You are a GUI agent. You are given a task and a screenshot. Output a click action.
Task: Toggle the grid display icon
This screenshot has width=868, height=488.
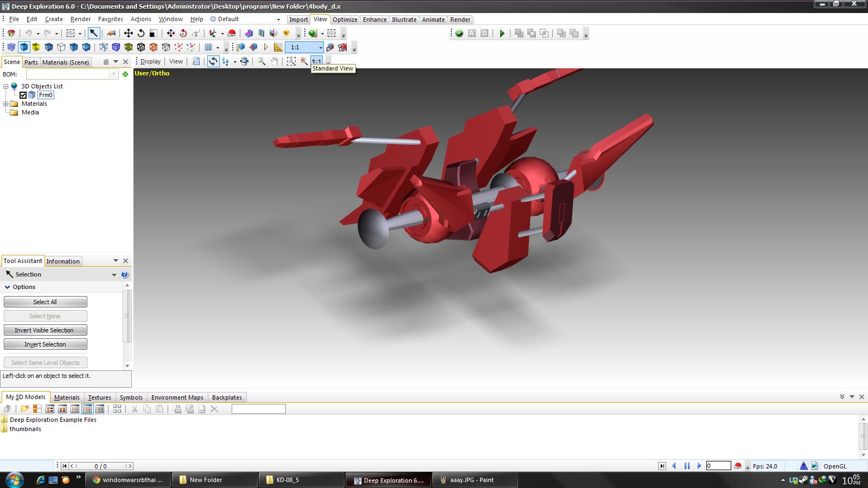tap(208, 47)
